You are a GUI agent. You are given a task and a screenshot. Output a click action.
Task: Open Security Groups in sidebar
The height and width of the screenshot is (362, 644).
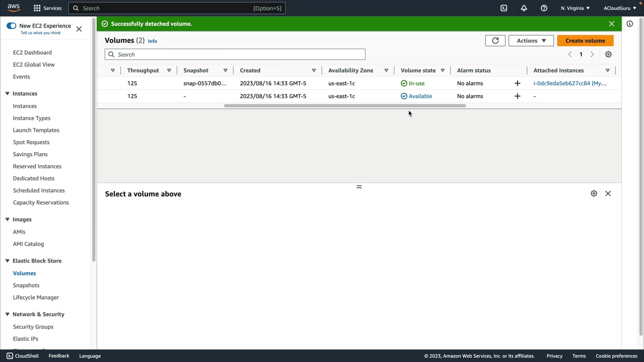coord(33,326)
